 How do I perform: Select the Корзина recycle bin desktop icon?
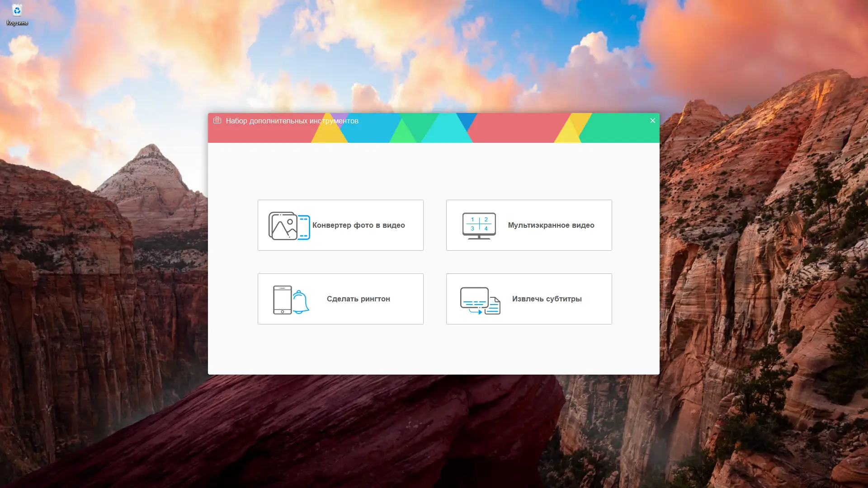(17, 10)
